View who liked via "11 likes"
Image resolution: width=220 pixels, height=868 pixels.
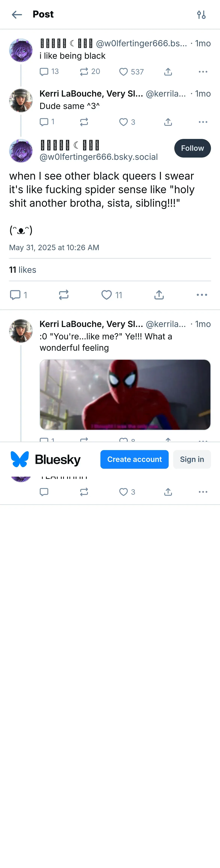coord(23,270)
